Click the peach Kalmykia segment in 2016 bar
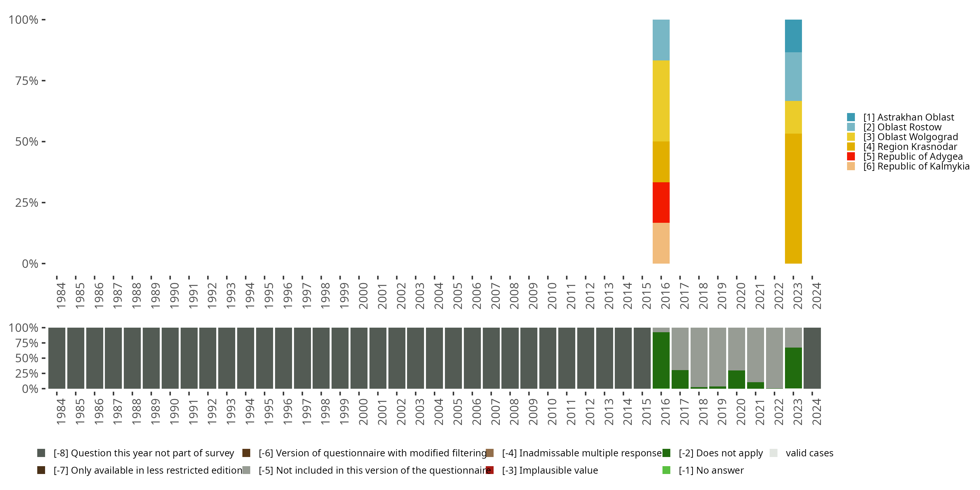980x490 pixels. tap(661, 243)
